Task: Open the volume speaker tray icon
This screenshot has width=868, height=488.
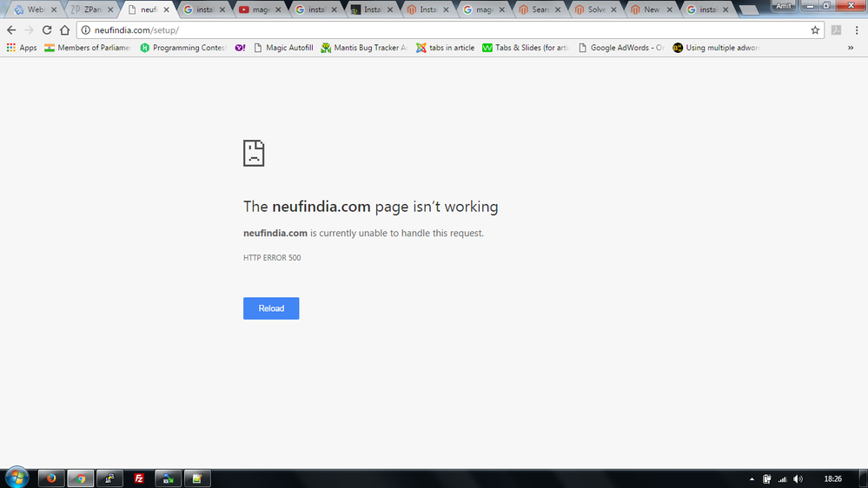Action: [798, 479]
